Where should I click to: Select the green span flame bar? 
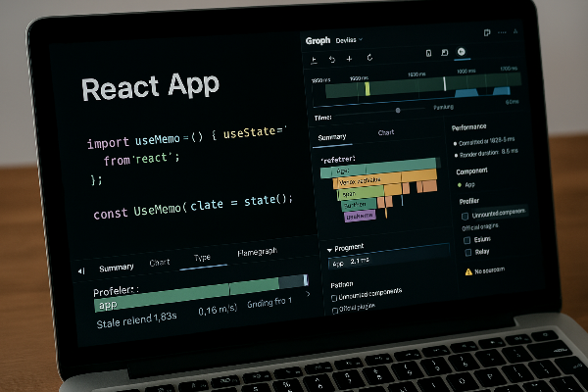361,193
